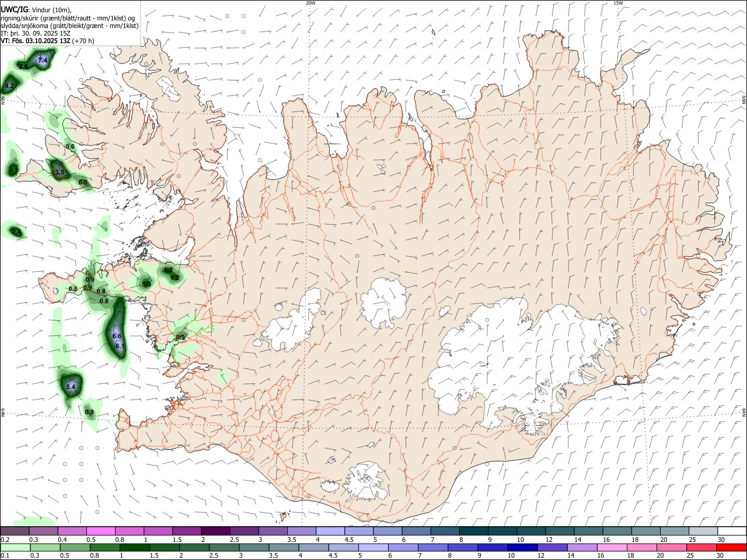Viewport: 747px width, 560px height.
Task: Pick the darkest green legend swatch
Action: pyautogui.click(x=134, y=547)
